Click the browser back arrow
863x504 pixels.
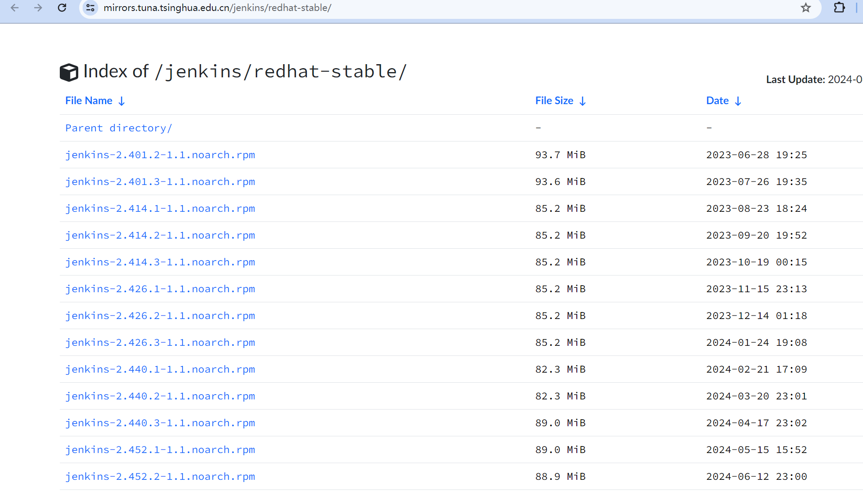tap(15, 7)
